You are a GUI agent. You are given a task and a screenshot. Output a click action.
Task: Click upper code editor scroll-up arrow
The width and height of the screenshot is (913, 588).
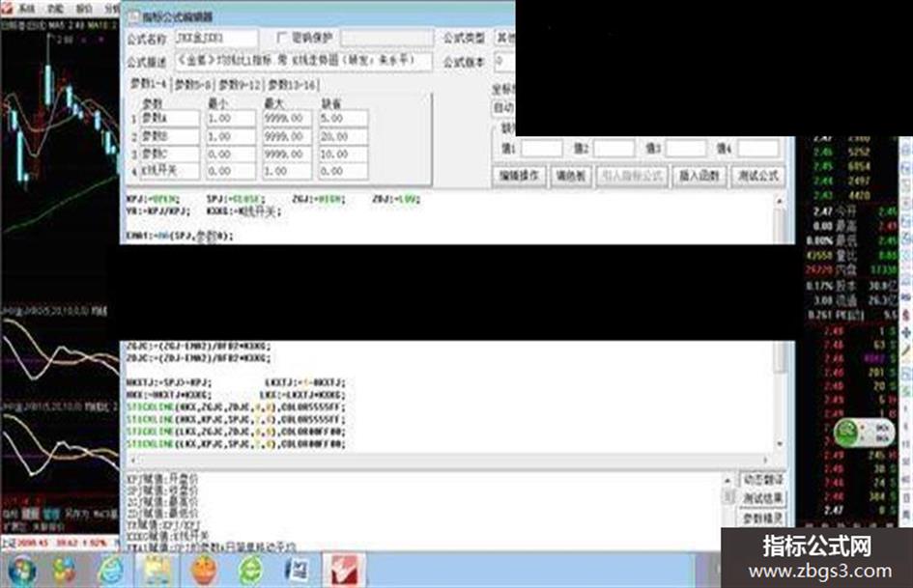point(779,201)
